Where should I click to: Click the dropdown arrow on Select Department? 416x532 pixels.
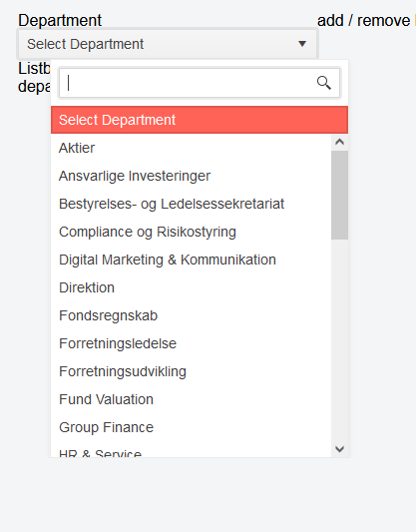302,44
